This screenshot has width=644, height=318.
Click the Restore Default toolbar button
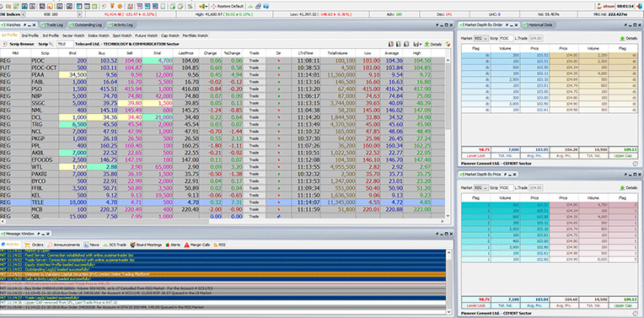[227, 7]
